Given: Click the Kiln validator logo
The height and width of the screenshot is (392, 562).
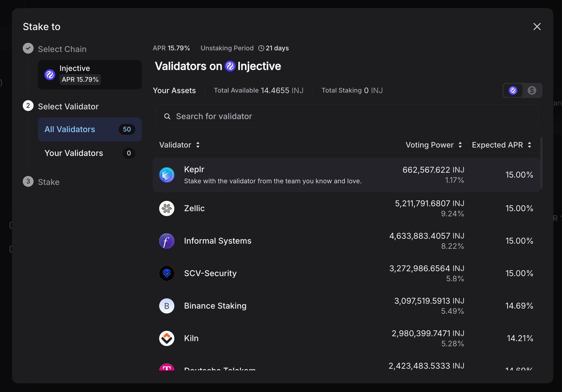Looking at the screenshot, I should tap(167, 339).
